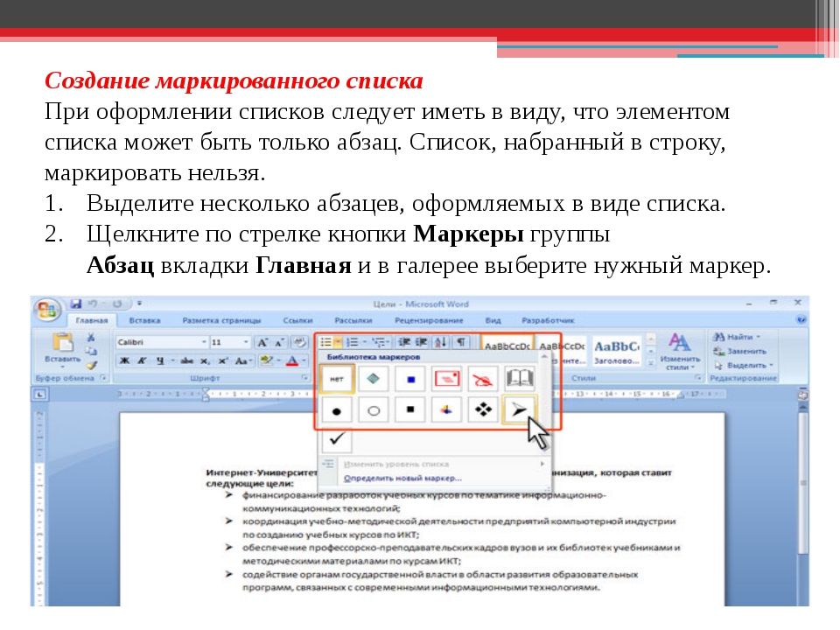The image size is (840, 630).
Task: Choose the checkmark bullet marker
Action: pos(337,439)
